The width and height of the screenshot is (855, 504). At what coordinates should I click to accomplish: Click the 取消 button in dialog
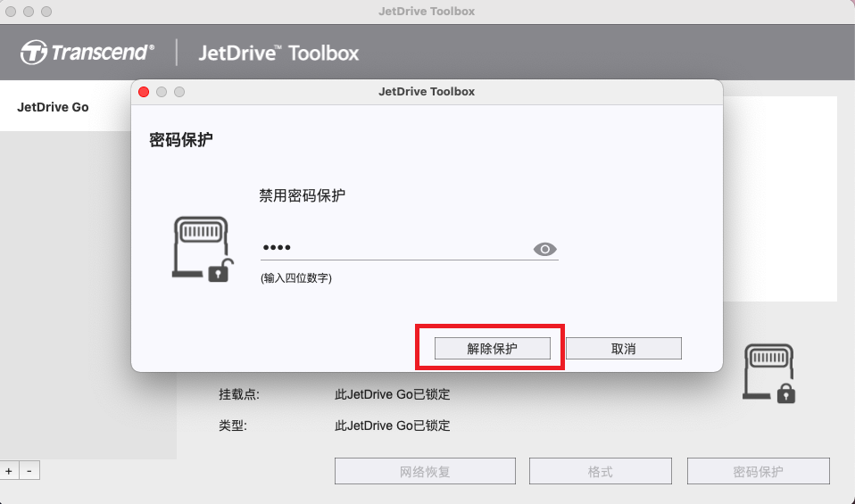[x=624, y=348]
